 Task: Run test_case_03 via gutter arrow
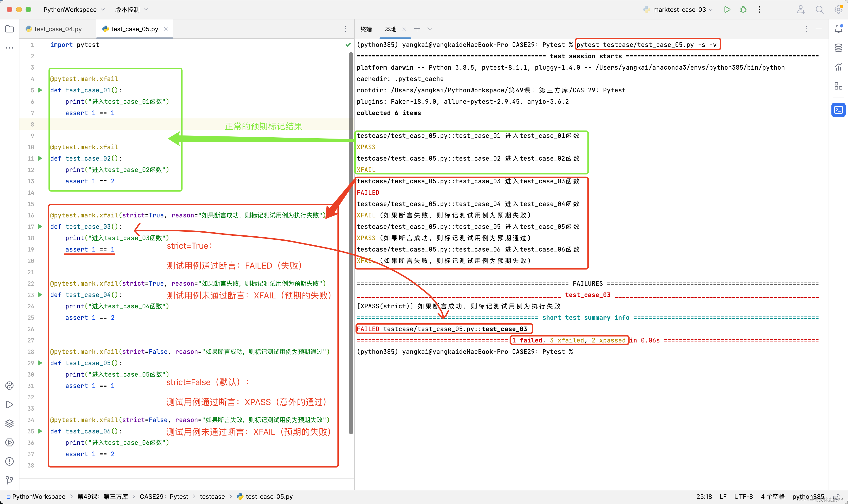(x=40, y=226)
